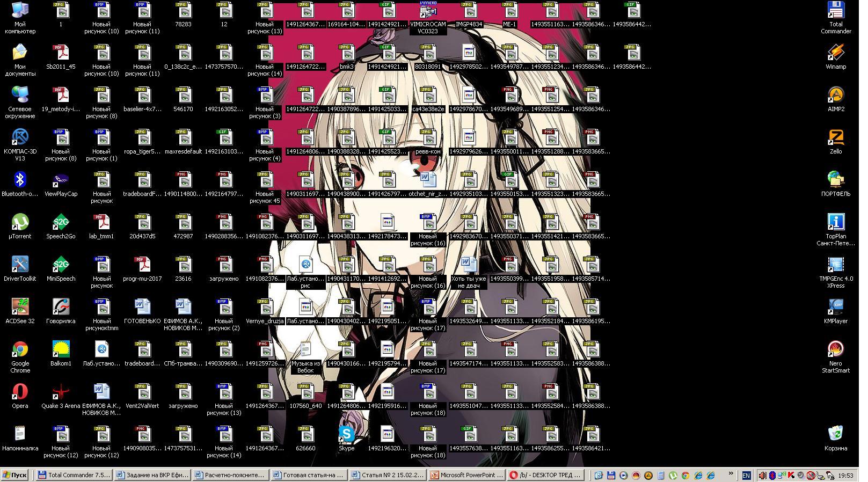Select the Vernye_druzja image file
Image resolution: width=868 pixels, height=482 pixels.
265,311
